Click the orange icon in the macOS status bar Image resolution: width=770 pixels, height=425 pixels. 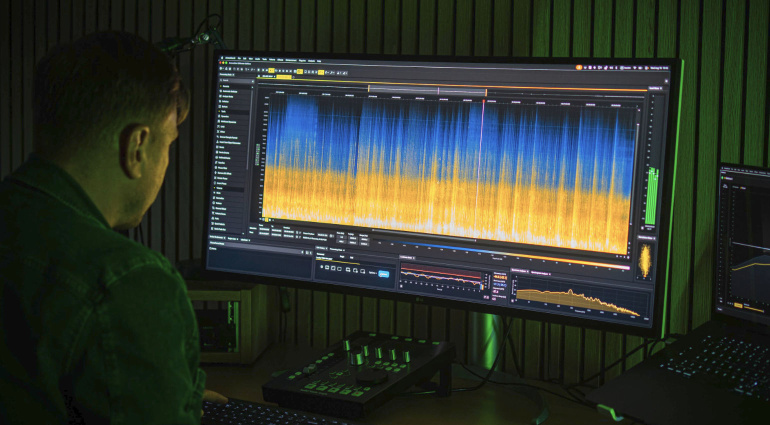click(x=579, y=67)
